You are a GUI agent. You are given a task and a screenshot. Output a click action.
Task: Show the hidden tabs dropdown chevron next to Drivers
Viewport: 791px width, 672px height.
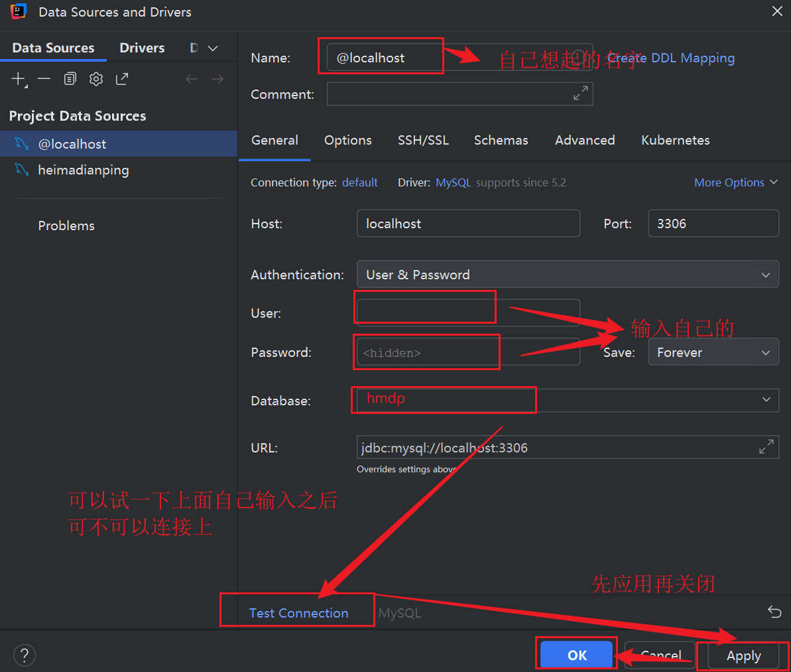coord(213,48)
